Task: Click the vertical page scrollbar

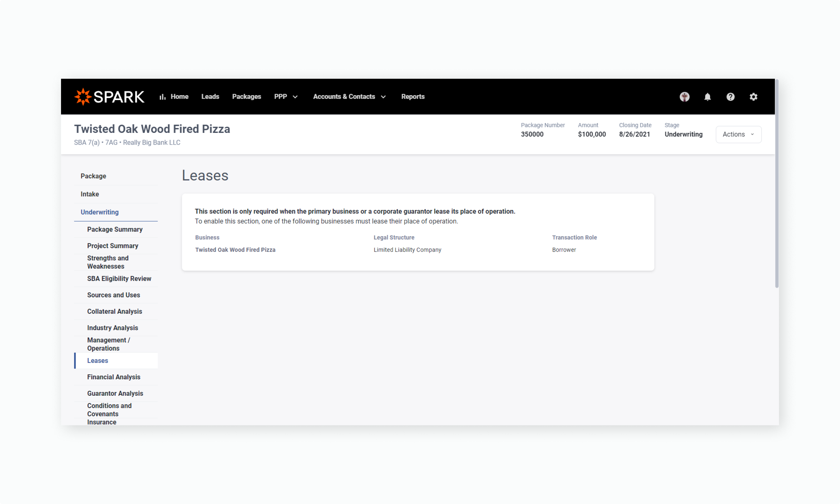Action: tap(776, 183)
